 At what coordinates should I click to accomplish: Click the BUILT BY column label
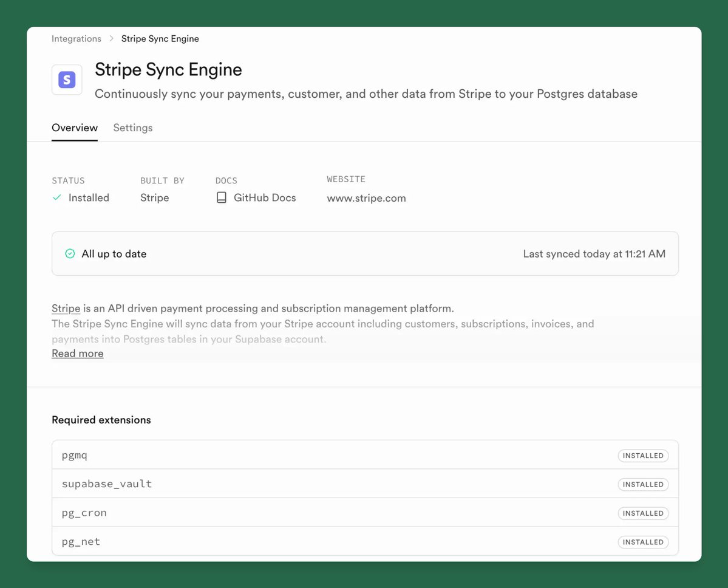[163, 180]
